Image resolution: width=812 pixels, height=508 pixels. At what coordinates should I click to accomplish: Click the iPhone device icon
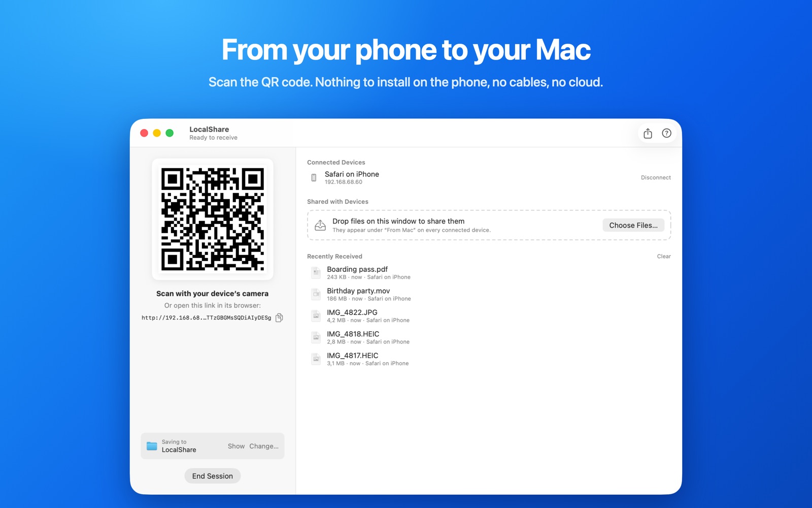point(314,178)
